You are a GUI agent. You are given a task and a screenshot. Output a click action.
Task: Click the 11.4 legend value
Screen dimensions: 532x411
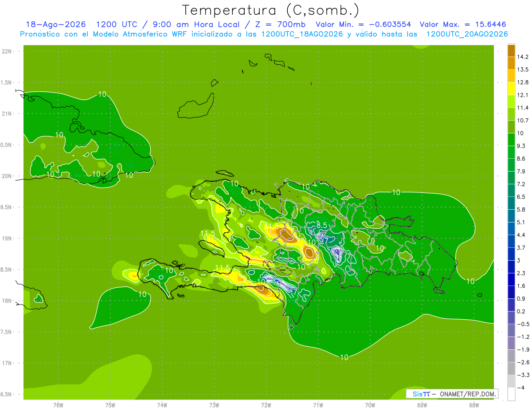click(523, 108)
